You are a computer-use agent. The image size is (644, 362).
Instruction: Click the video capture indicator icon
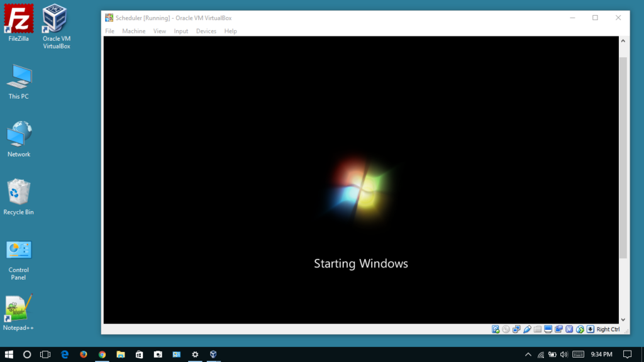coord(558,329)
